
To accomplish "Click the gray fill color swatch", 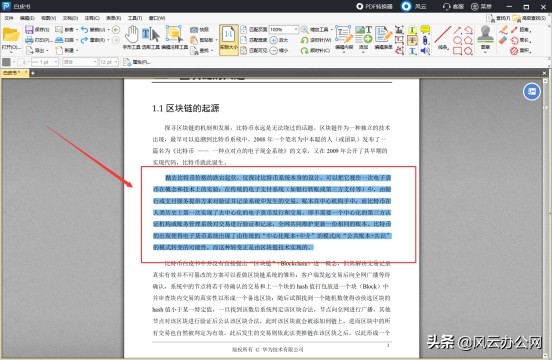I will tap(6, 62).
